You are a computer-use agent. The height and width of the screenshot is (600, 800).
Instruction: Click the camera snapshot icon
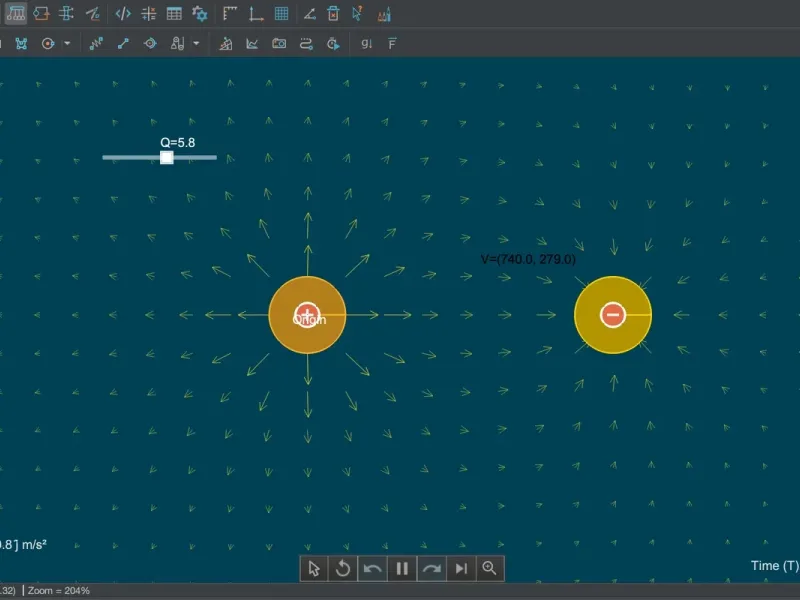coord(279,44)
